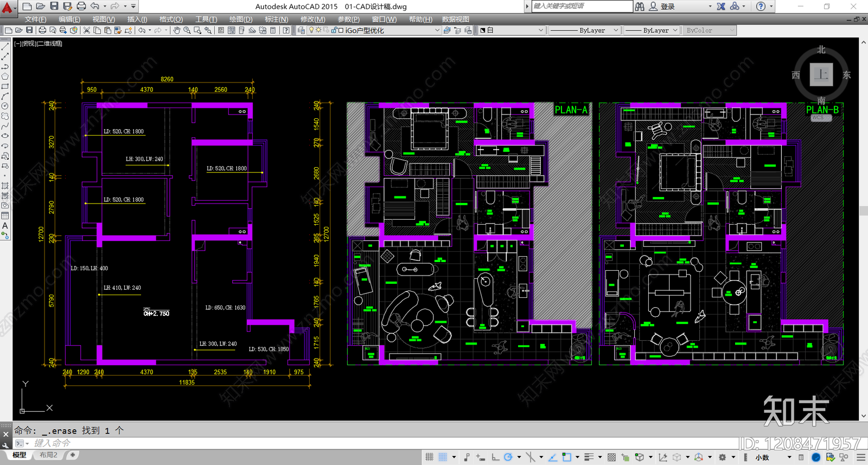
Task: Open the Customization hamburger menu in status bar
Action: [861, 457]
